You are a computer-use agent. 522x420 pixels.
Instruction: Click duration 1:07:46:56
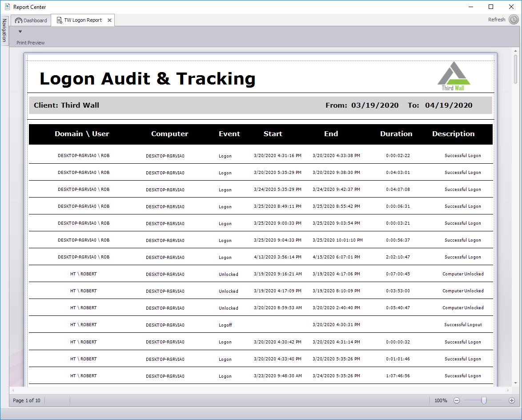coord(398,376)
